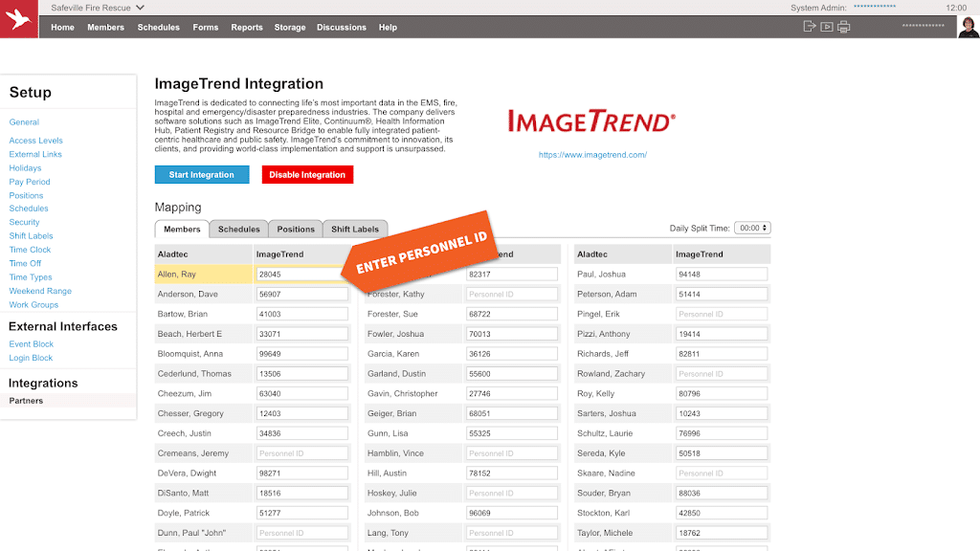Open Time Clock setup link
This screenshot has height=551, width=980.
click(30, 250)
